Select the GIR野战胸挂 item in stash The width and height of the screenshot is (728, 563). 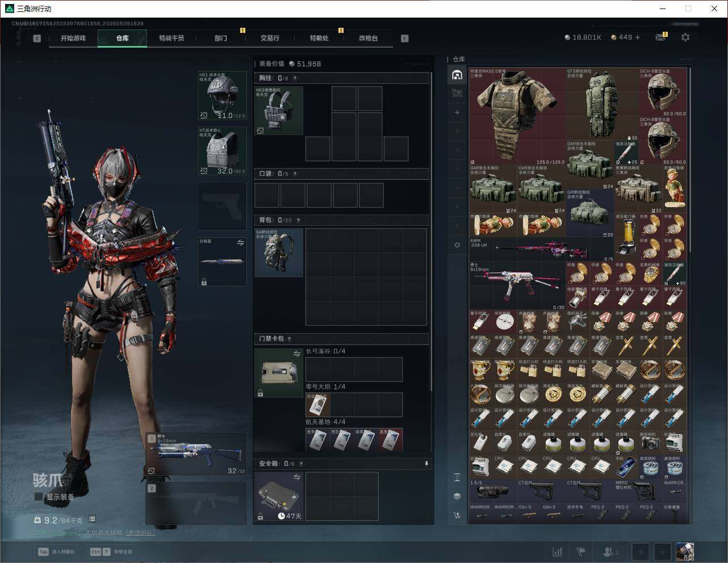[x=590, y=213]
